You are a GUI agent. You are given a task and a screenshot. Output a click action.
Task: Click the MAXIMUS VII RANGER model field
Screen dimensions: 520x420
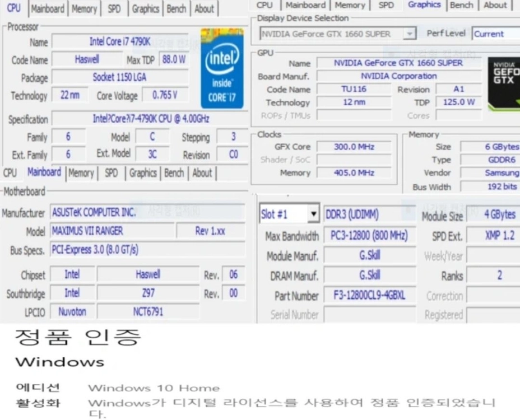[112, 231]
